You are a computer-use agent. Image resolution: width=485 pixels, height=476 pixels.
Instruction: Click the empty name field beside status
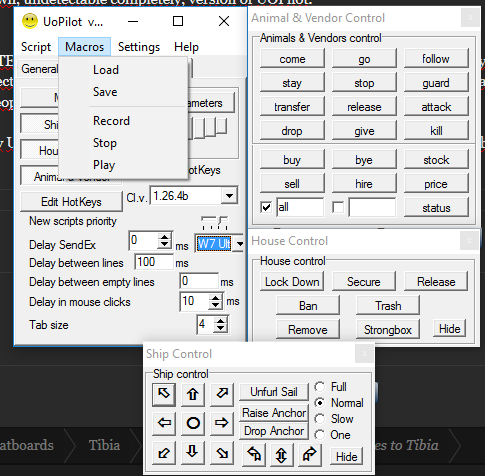click(x=372, y=207)
